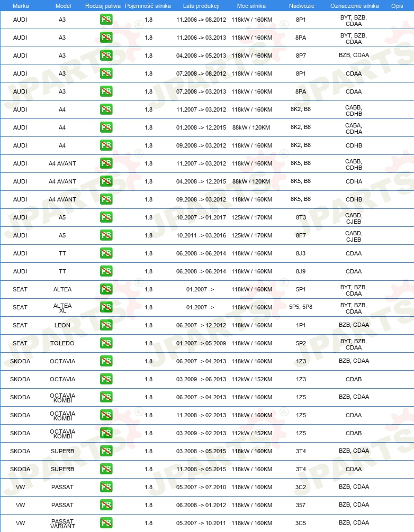Click the date range '01.2007 -> 05.2009'

pyautogui.click(x=201, y=343)
